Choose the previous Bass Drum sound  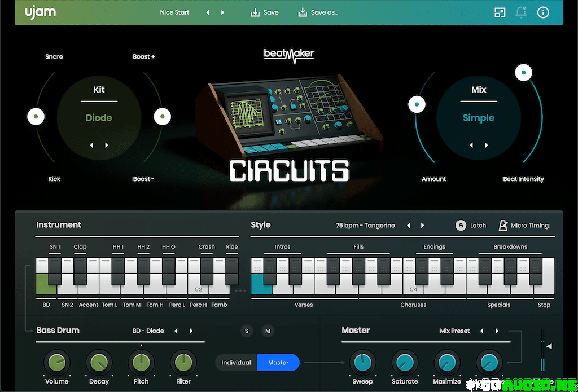click(x=176, y=331)
